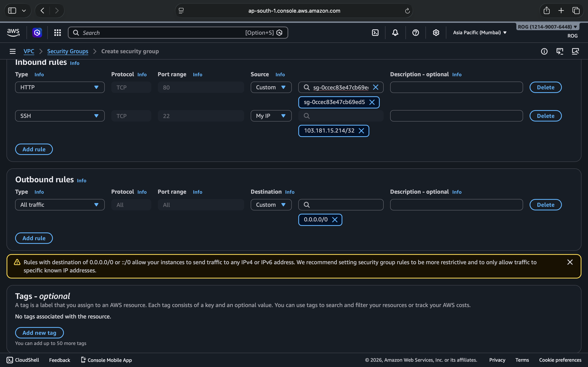Open the help question mark menu
The image size is (588, 367).
[415, 33]
